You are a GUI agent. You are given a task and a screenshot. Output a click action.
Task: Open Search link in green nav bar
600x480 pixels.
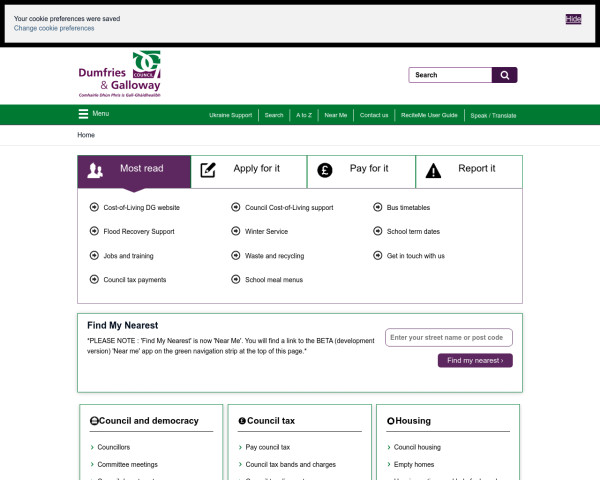pos(274,115)
